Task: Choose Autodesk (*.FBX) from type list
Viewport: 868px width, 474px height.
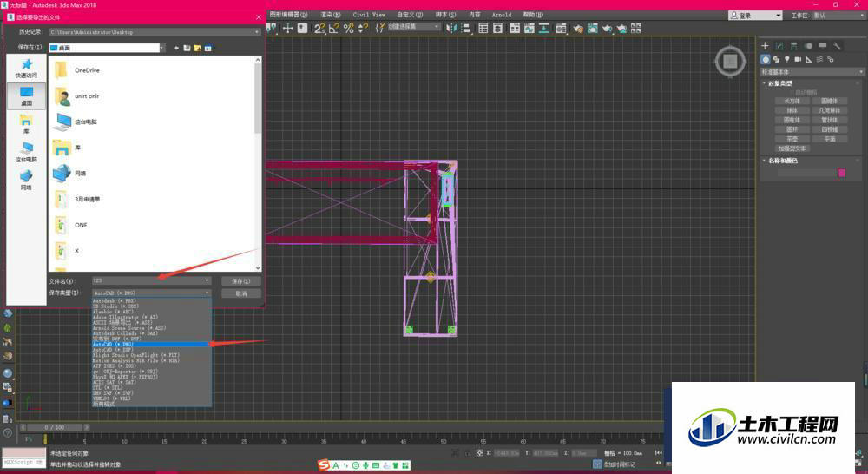Action: tap(151, 301)
